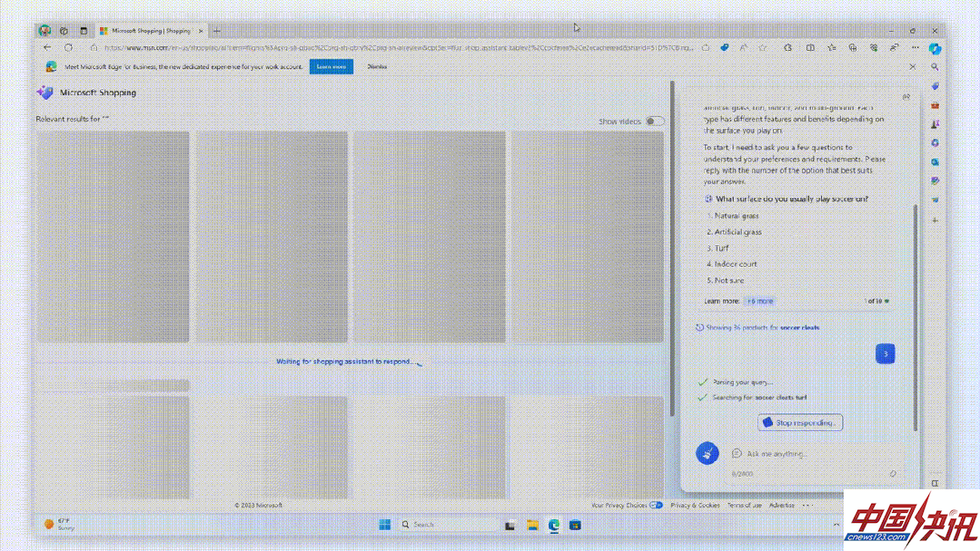Viewport: 980px width, 551px height.
Task: Click the chat panel options icon at top right
Action: click(x=906, y=97)
